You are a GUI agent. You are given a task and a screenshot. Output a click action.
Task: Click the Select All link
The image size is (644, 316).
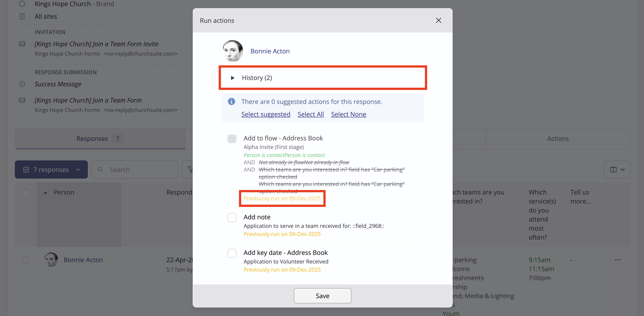tap(310, 114)
